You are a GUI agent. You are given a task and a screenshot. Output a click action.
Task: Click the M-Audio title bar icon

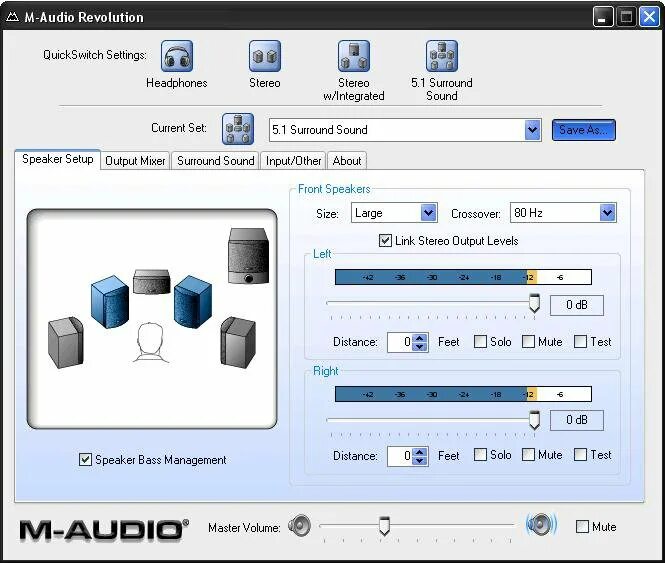pyautogui.click(x=13, y=17)
